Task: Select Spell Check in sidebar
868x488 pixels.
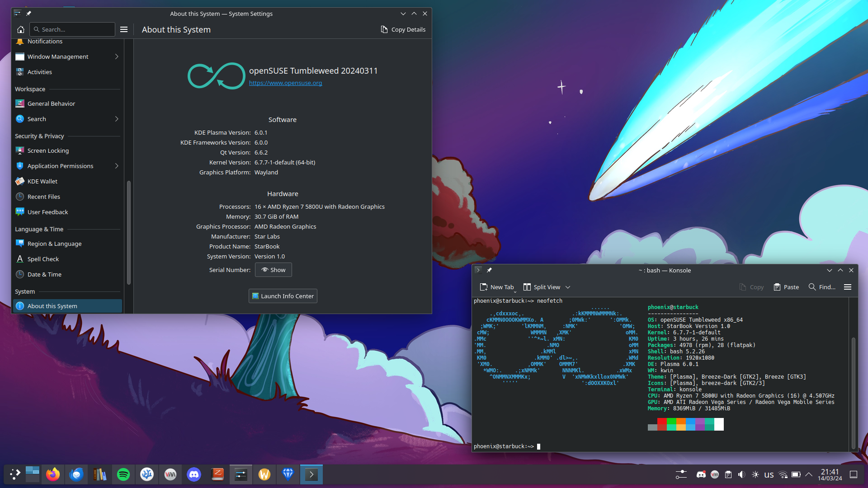Action: coord(68,259)
